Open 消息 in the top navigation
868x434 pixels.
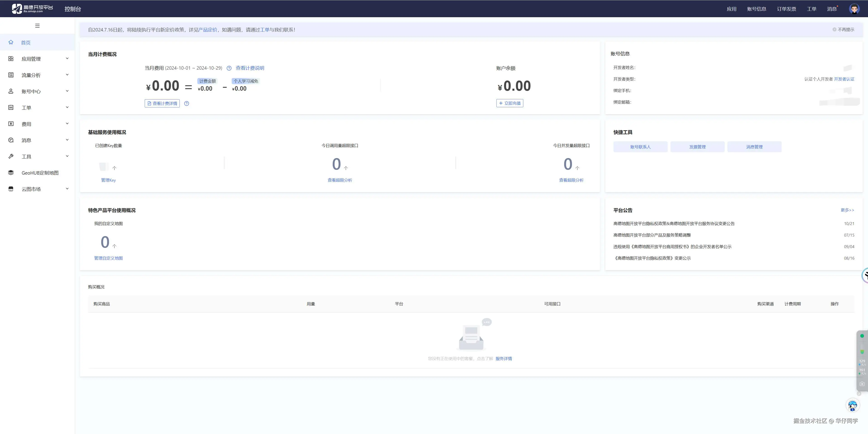(x=832, y=9)
